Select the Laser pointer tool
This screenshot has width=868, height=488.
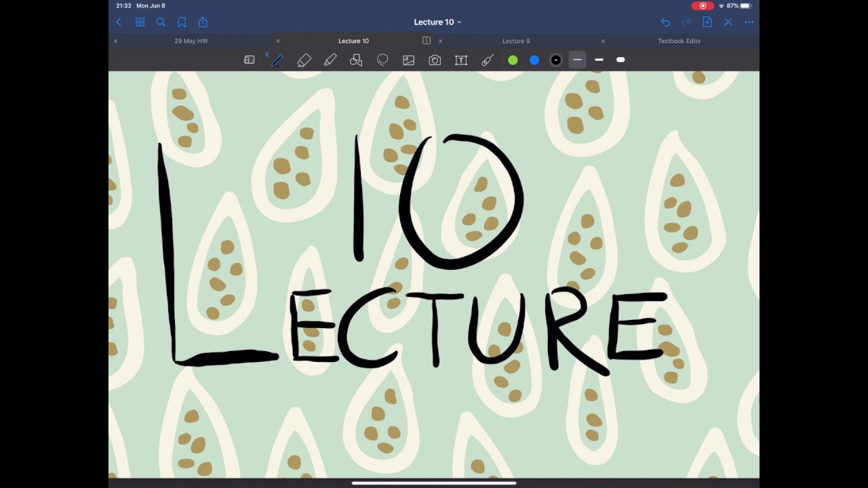click(488, 60)
